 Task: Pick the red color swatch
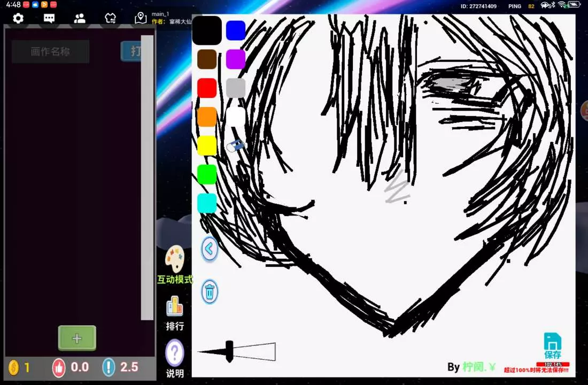click(207, 88)
